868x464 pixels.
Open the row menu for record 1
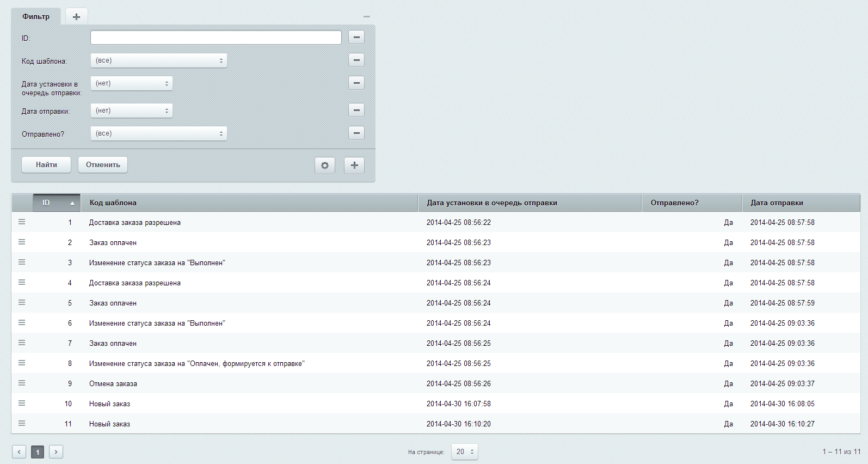point(22,222)
